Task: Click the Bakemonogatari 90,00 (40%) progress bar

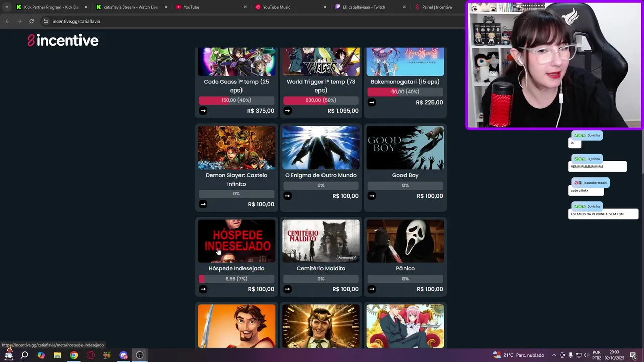Action: coord(405,92)
